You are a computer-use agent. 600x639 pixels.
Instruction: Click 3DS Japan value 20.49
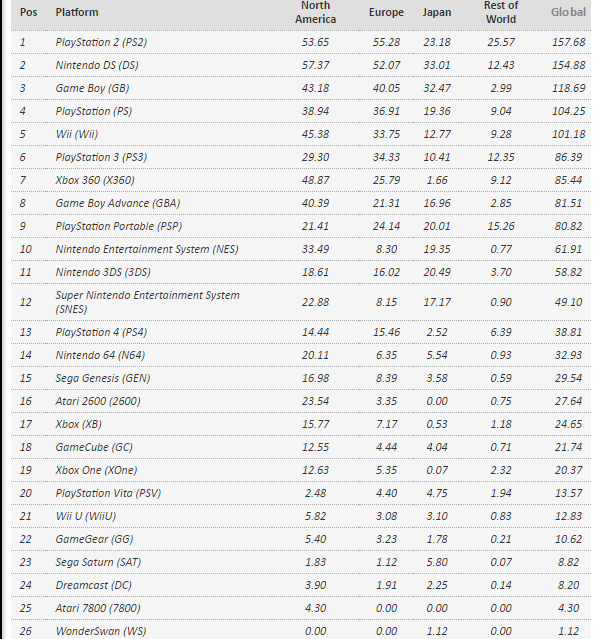pos(437,272)
